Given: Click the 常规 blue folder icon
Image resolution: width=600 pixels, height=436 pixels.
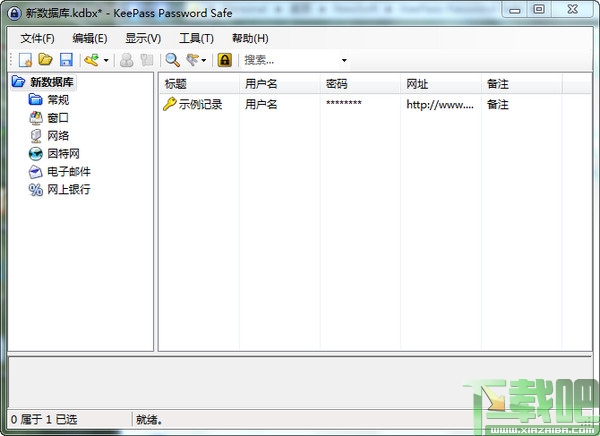Looking at the screenshot, I should [35, 100].
